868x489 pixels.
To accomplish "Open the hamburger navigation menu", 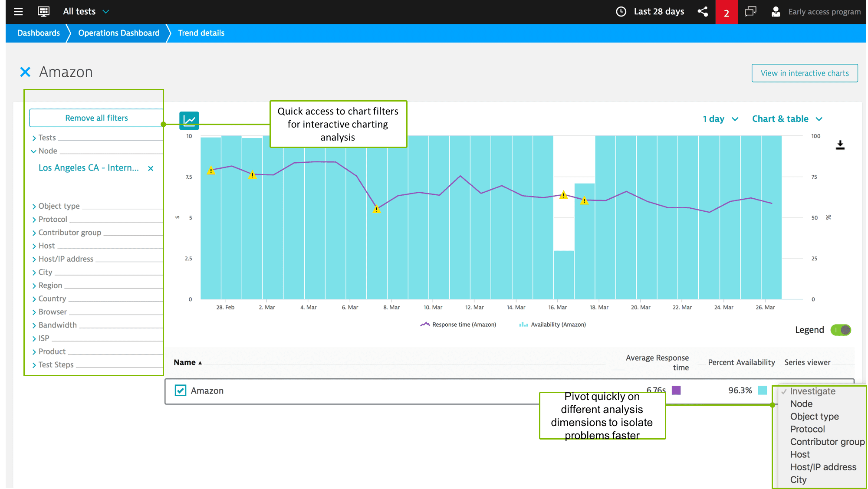I will (18, 12).
